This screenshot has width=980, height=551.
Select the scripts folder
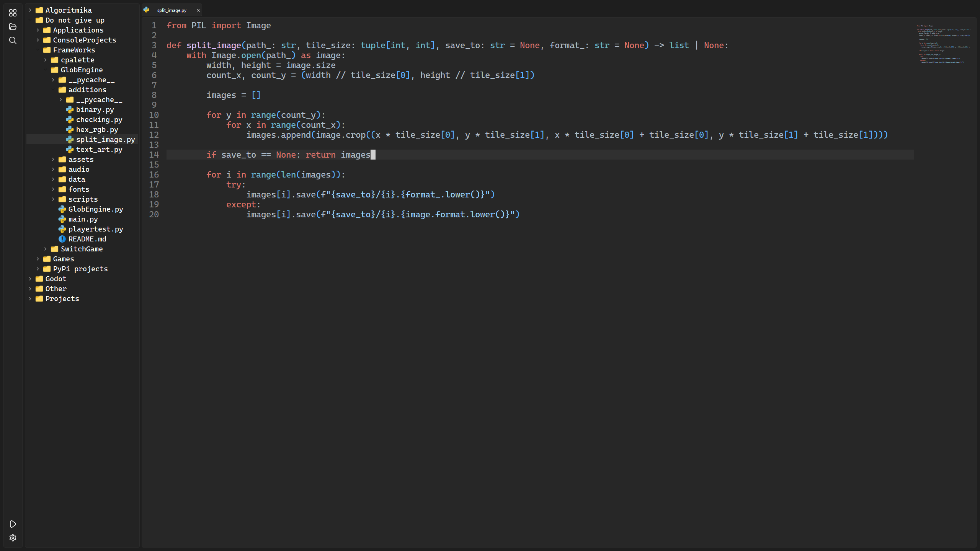[x=83, y=199]
